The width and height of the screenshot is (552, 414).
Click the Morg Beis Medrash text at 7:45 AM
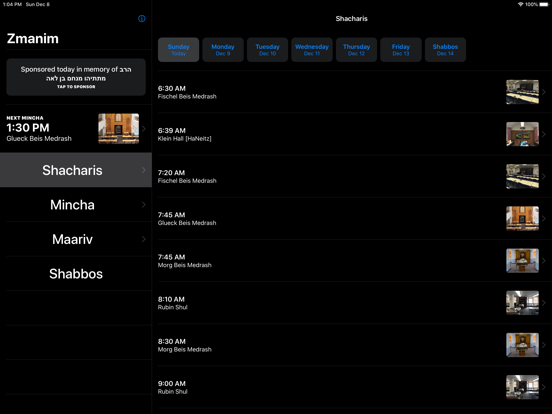[184, 265]
